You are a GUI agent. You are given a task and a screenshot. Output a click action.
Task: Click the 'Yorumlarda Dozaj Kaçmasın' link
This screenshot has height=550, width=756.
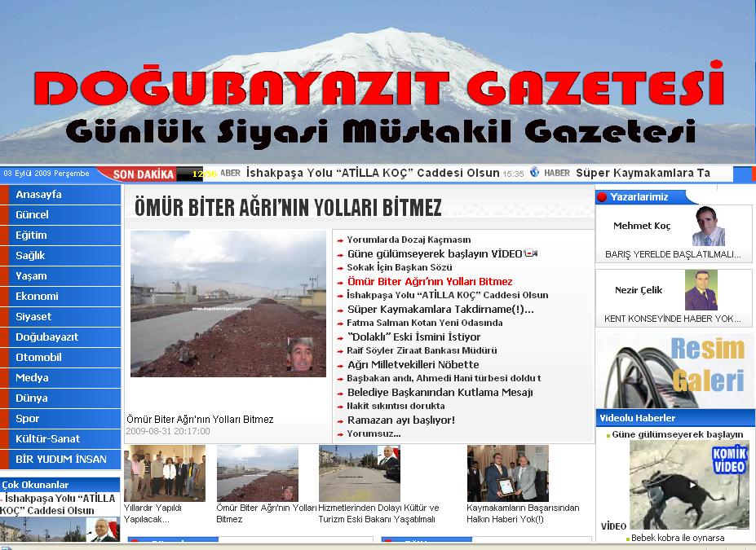point(409,240)
